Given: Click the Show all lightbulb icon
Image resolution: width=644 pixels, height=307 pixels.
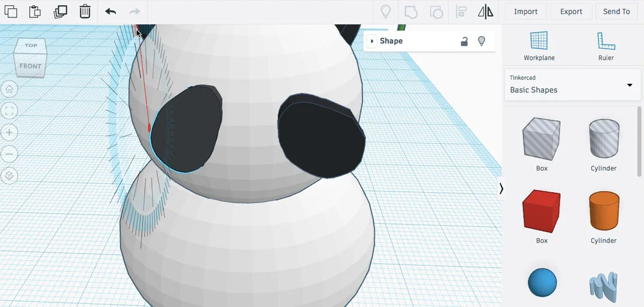Looking at the screenshot, I should click(x=385, y=12).
